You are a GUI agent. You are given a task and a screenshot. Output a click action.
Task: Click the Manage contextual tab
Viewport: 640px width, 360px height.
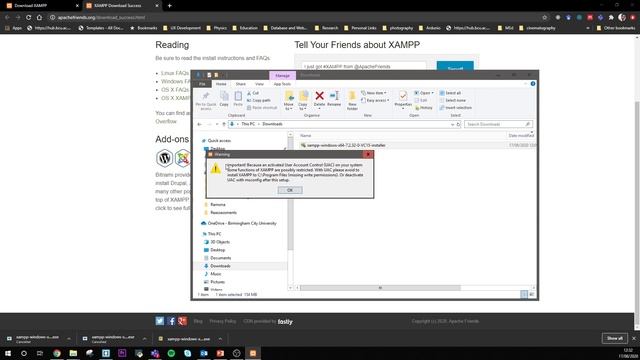(x=282, y=76)
